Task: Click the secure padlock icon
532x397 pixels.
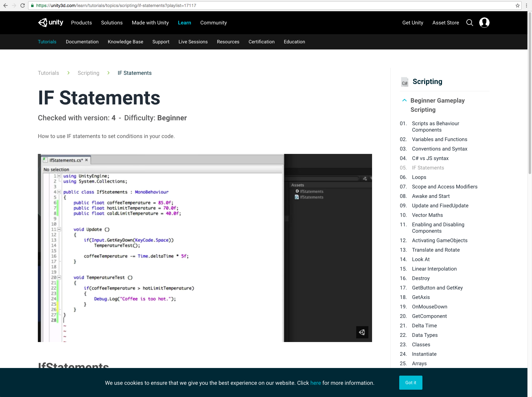Action: 32,5
